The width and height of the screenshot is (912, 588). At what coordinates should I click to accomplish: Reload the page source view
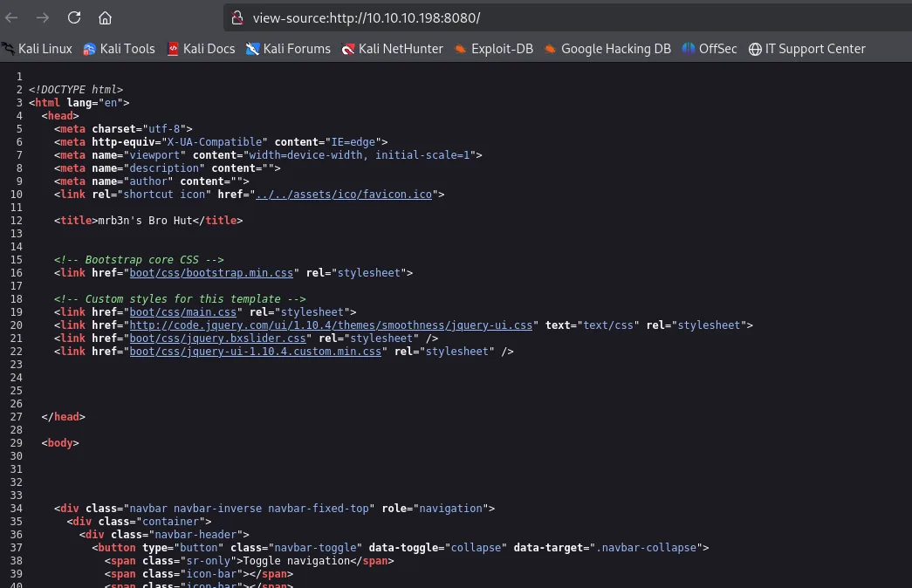[74, 18]
